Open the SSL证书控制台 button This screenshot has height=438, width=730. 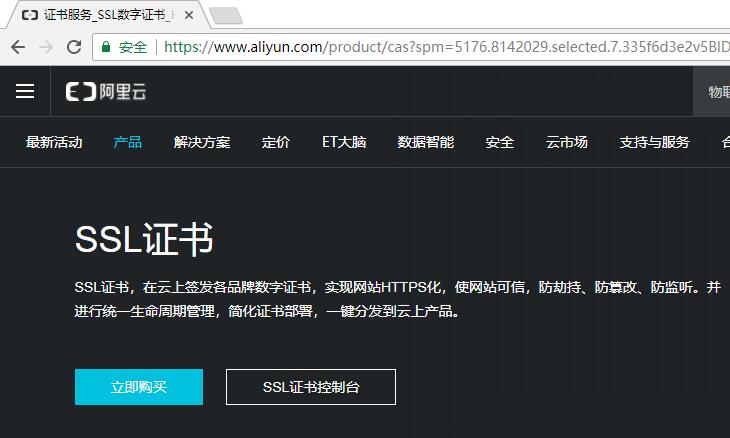click(311, 387)
